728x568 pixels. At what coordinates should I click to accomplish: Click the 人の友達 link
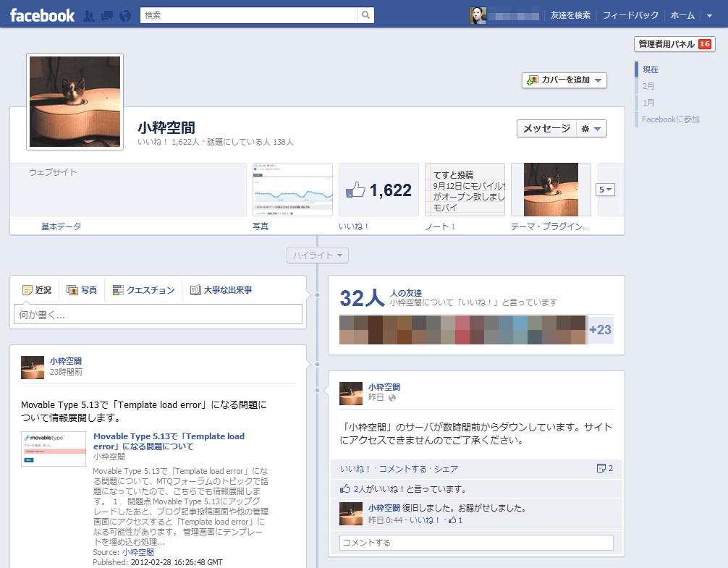point(406,293)
